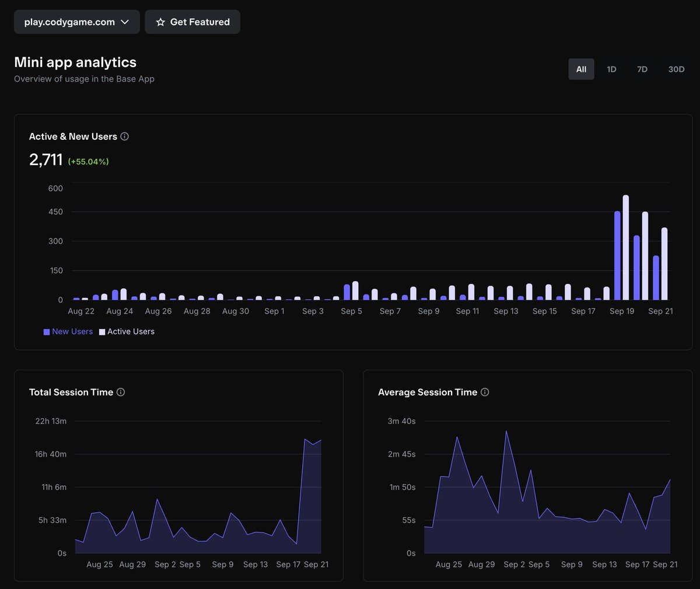This screenshot has height=589, width=700.
Task: Click the 16h 40m axis label
Action: click(x=50, y=454)
